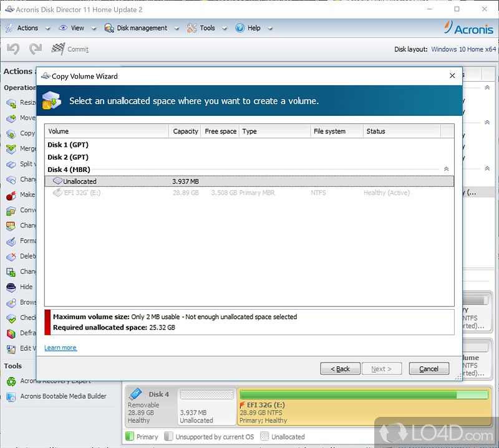Screen dimensions: 499x448
Task: Open the Actions menu
Action: click(27, 28)
